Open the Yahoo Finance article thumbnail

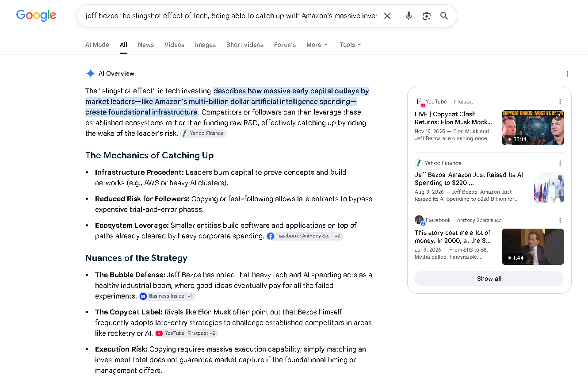pos(549,188)
